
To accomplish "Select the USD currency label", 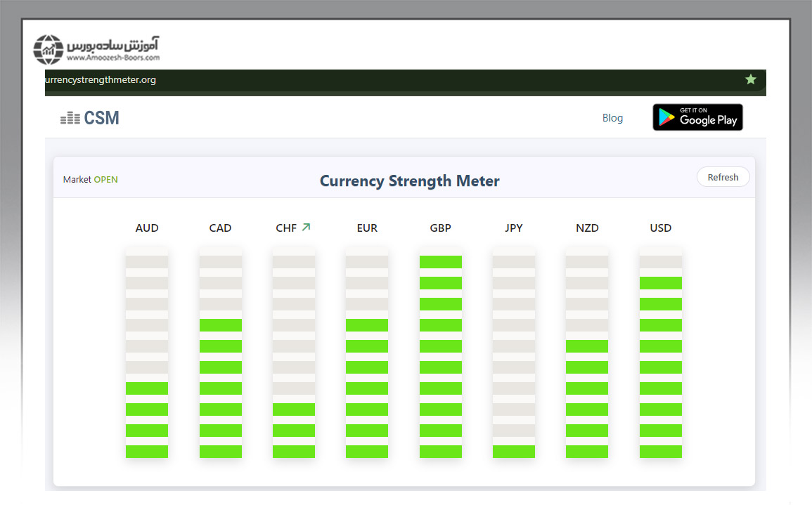I will click(x=660, y=228).
